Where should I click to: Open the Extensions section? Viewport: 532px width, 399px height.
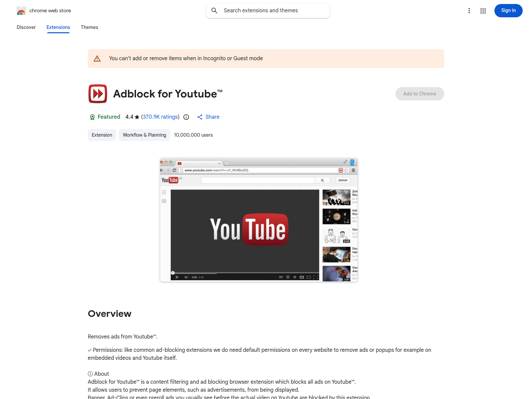click(x=58, y=27)
